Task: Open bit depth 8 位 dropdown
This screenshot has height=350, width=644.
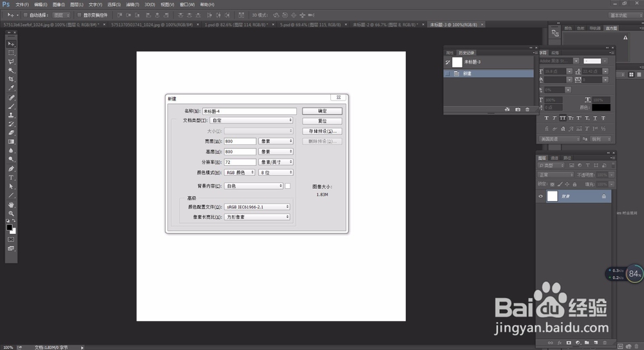Action: coord(276,172)
